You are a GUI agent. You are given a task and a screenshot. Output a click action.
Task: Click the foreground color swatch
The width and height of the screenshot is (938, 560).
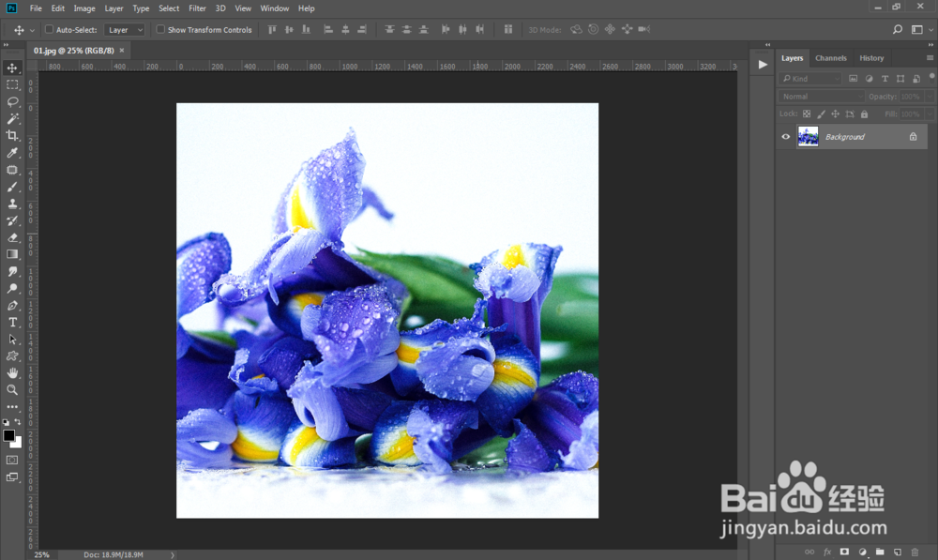click(x=9, y=436)
